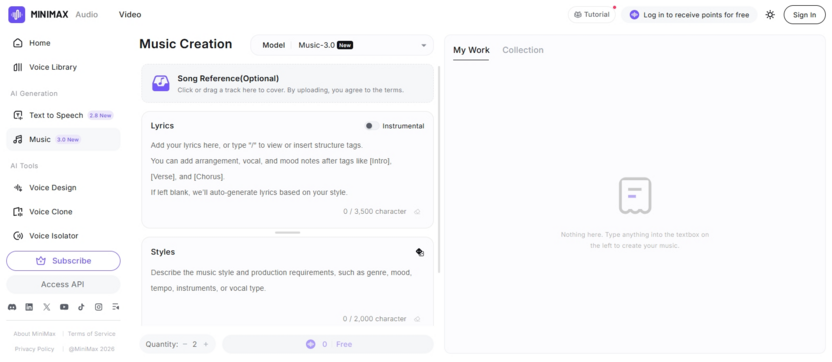This screenshot has width=832, height=362.
Task: Click Log in to receive points banner
Action: [689, 15]
